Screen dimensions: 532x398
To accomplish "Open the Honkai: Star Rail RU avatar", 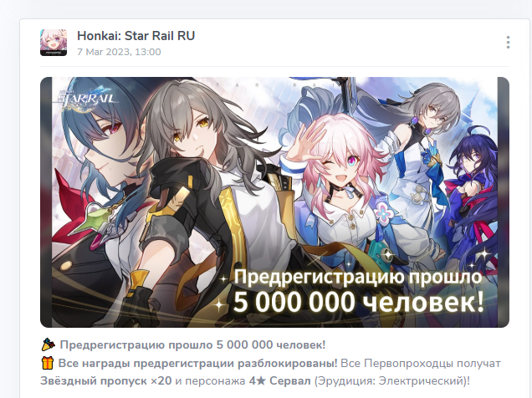I will coord(54,43).
